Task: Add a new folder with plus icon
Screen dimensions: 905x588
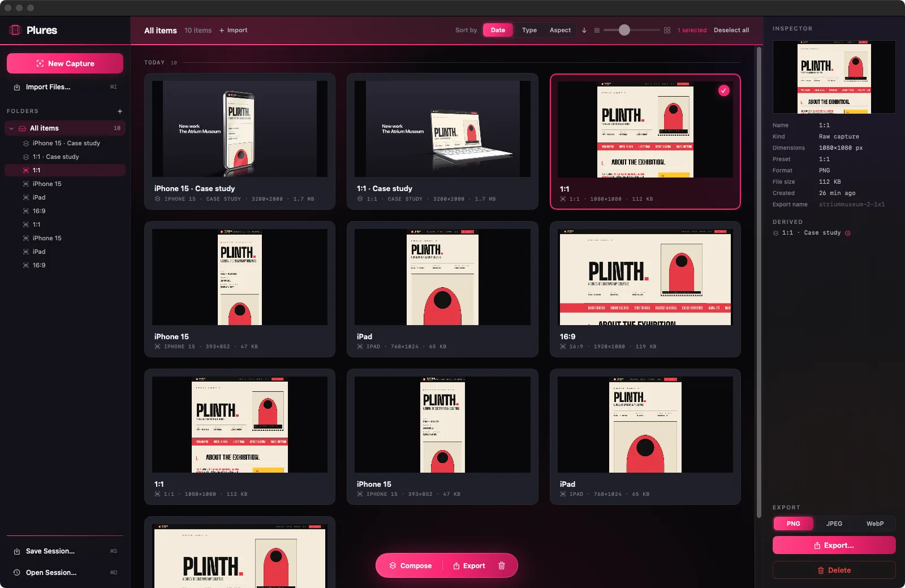Action: point(120,111)
